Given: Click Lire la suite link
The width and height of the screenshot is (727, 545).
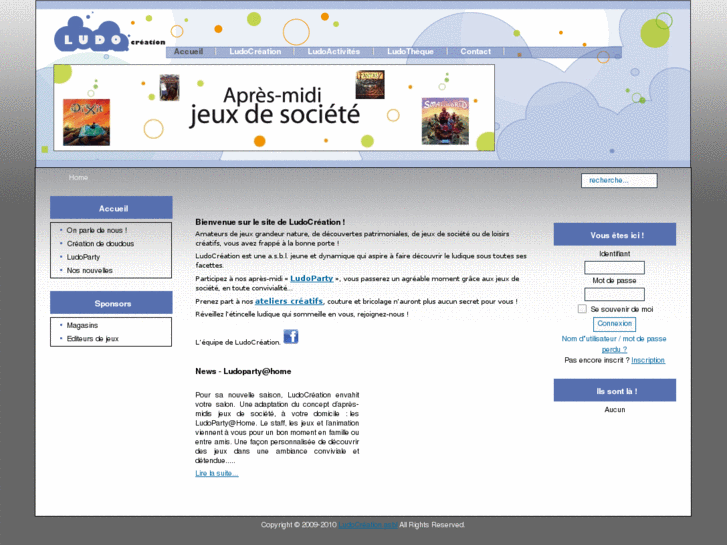Looking at the screenshot, I should point(217,473).
